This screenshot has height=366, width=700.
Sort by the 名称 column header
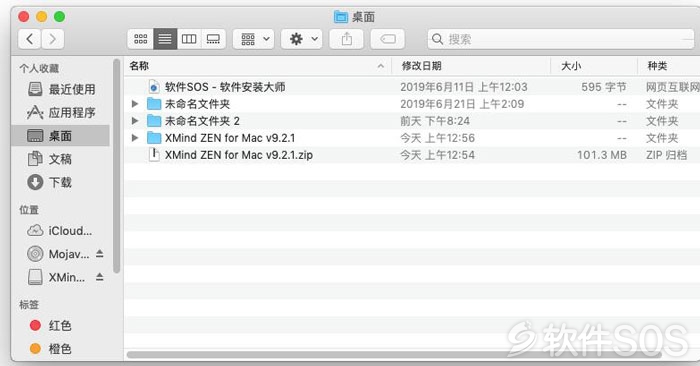coord(257,66)
